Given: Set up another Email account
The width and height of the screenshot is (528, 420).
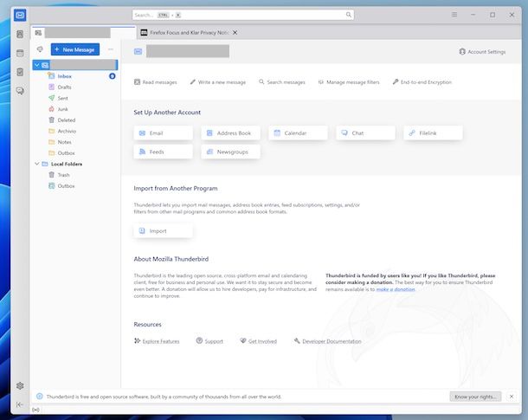Looking at the screenshot, I should click(163, 133).
